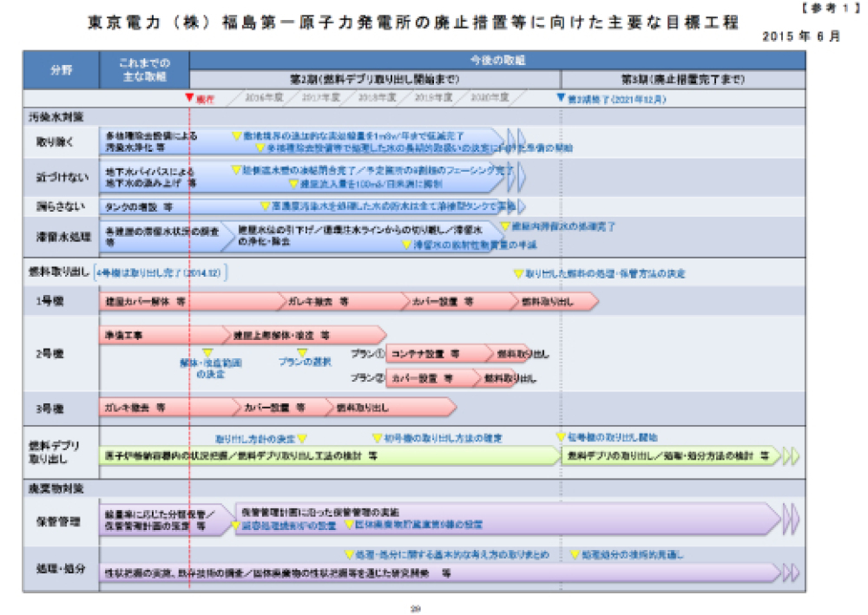Select the 2016年度 year label
The height and width of the screenshot is (615, 868).
[x=264, y=98]
